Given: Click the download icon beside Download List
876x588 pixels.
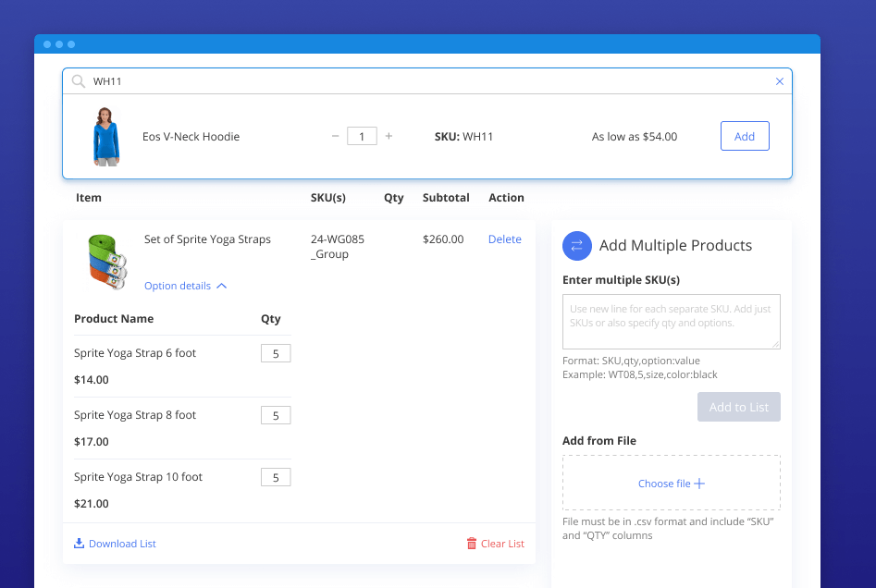Looking at the screenshot, I should [80, 544].
